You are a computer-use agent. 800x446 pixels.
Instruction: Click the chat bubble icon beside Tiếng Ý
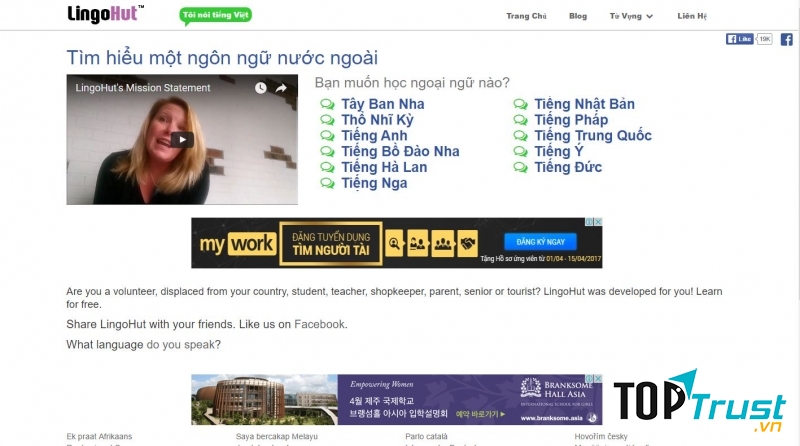[520, 152]
